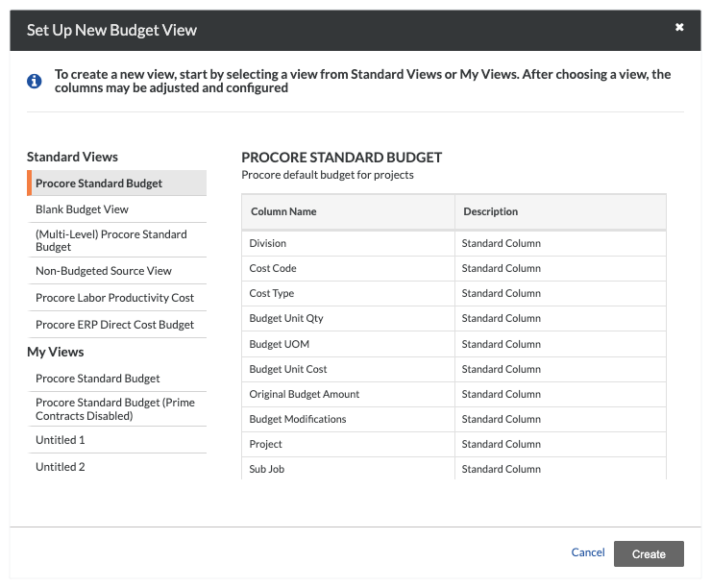Click the Cancel link
Image resolution: width=711 pixels, height=588 pixels.
coord(588,552)
